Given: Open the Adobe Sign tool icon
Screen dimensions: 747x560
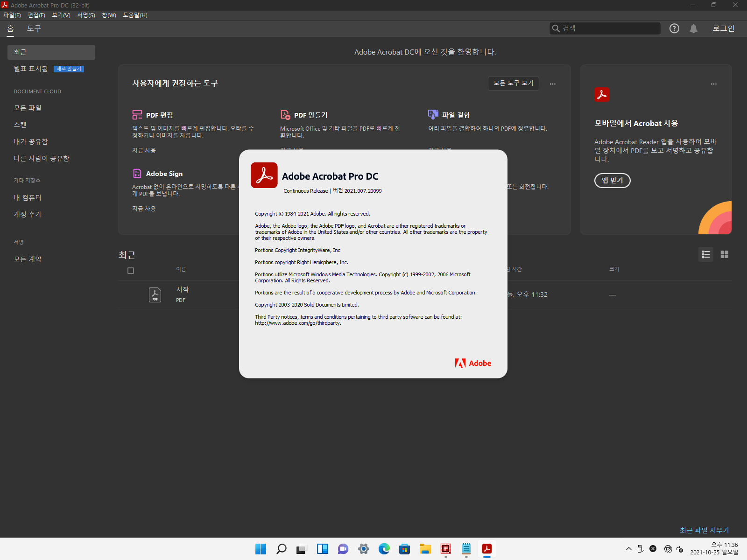Looking at the screenshot, I should pos(137,174).
